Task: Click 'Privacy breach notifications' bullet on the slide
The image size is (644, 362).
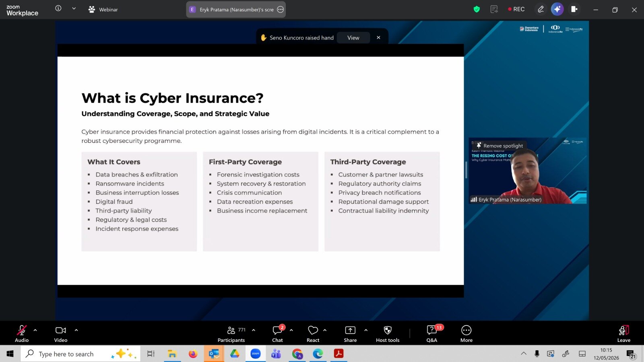Action: pos(380,193)
